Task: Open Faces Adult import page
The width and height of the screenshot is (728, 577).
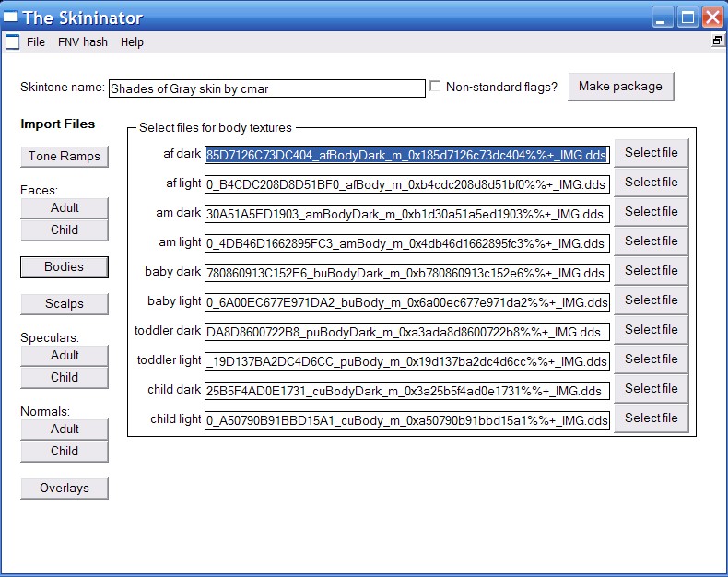Action: click(65, 207)
